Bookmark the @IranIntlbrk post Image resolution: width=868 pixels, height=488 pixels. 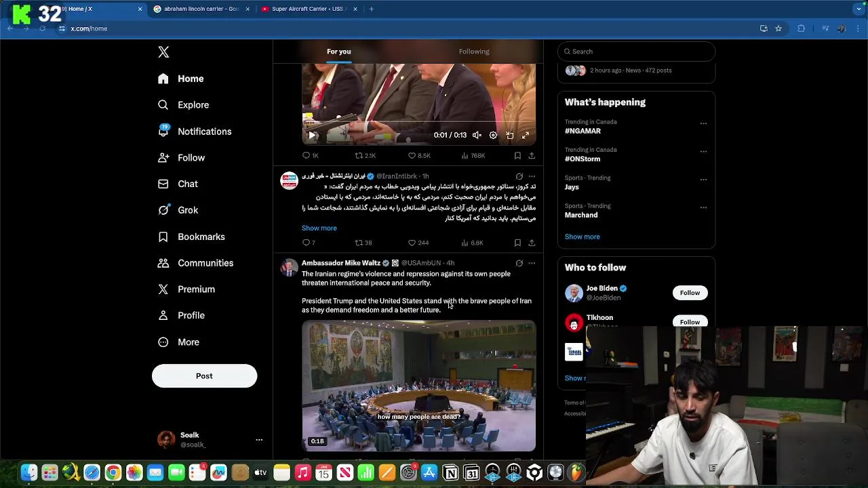pyautogui.click(x=517, y=243)
